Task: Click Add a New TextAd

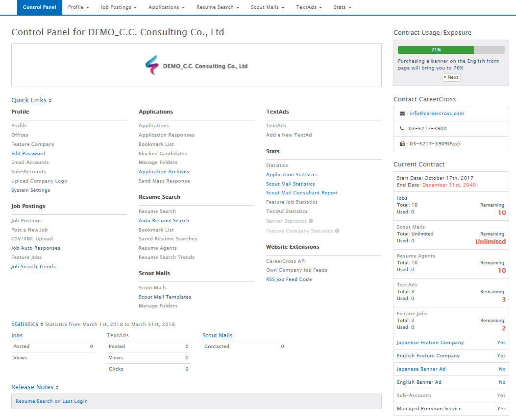Action: click(289, 135)
